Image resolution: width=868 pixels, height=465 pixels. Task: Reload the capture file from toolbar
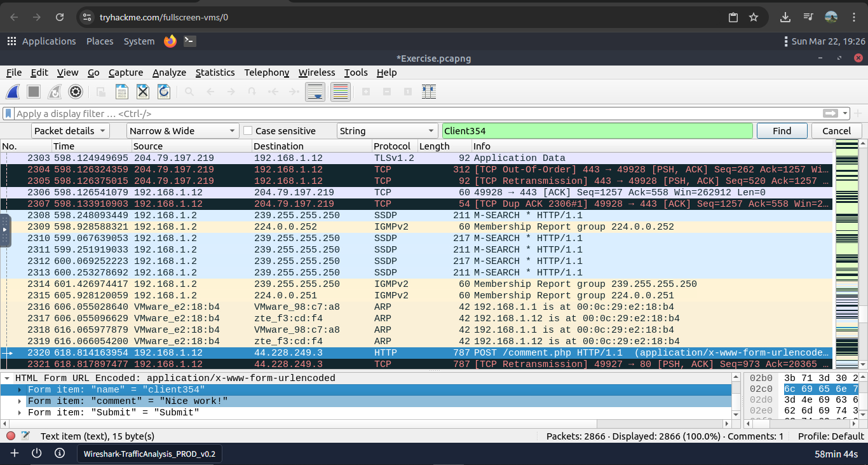pyautogui.click(x=164, y=92)
